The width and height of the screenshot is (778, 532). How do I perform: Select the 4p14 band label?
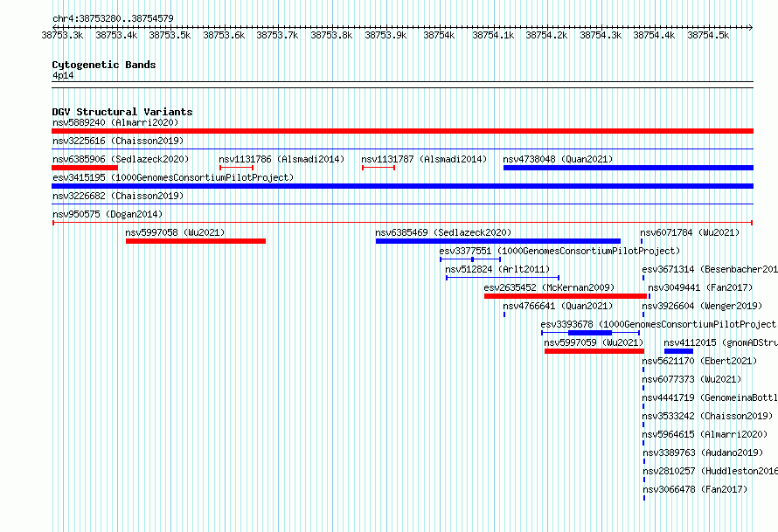pyautogui.click(x=63, y=75)
